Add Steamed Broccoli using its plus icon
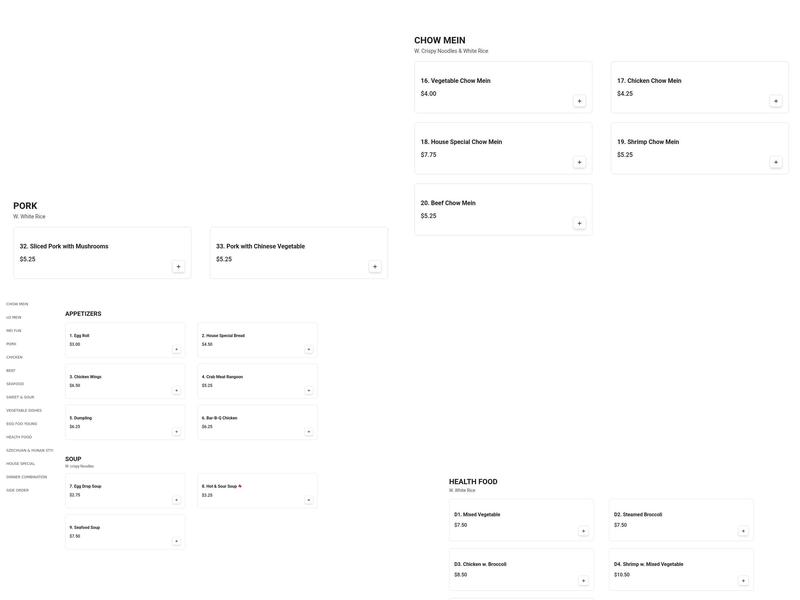This screenshot has width=800, height=600. tap(743, 531)
